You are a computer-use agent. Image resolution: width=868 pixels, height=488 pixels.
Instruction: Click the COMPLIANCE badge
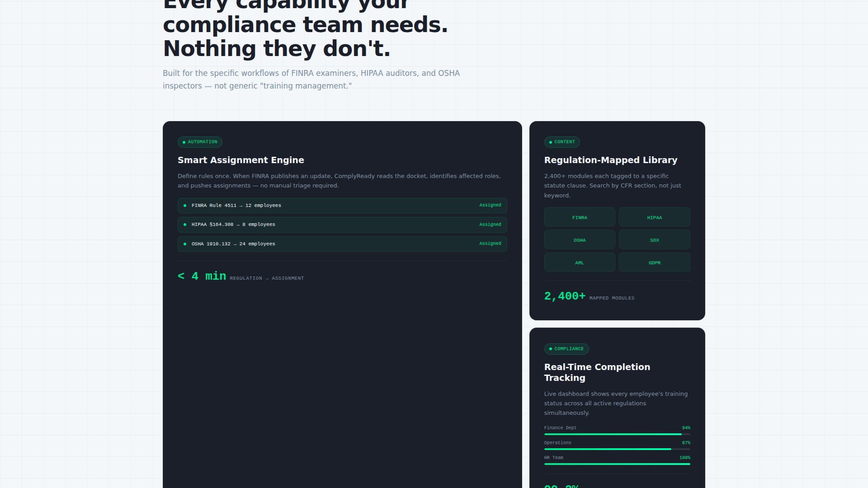tap(566, 349)
